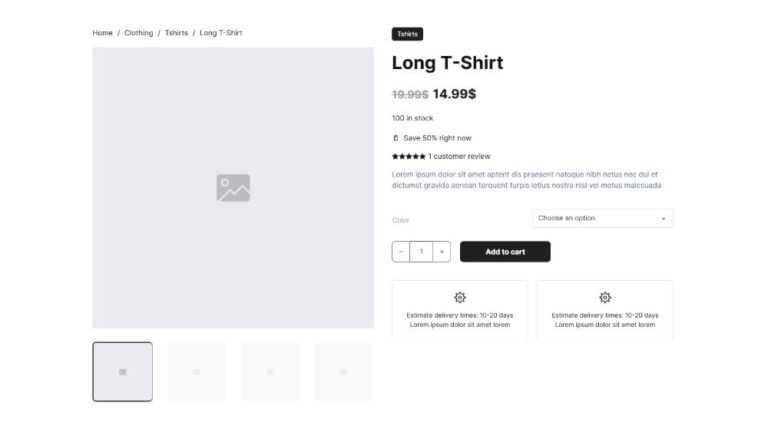768x432 pixels.
Task: Click the dropdown arrow in Color selector
Action: tap(663, 218)
